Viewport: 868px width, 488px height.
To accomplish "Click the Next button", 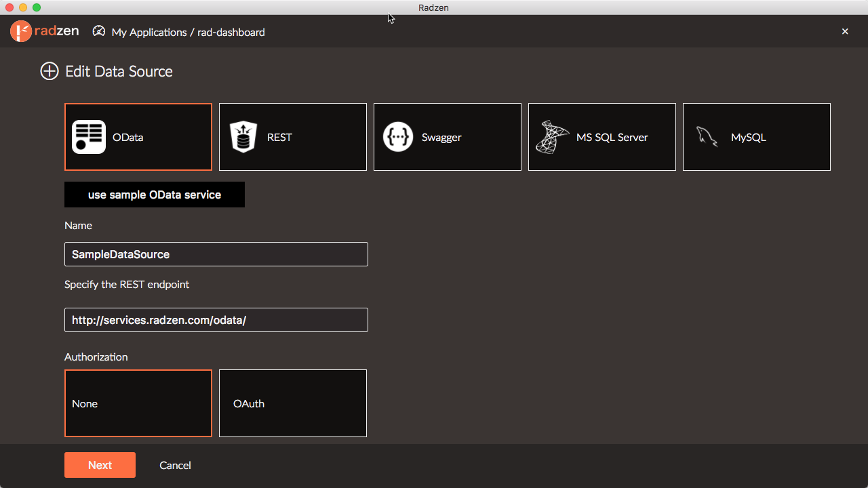I will point(100,465).
